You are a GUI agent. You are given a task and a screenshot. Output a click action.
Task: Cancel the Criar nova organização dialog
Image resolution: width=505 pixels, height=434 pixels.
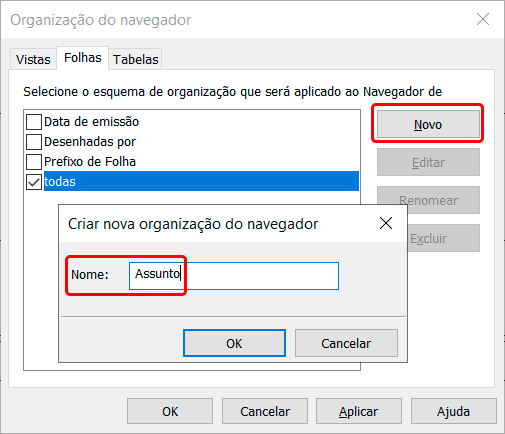point(346,343)
